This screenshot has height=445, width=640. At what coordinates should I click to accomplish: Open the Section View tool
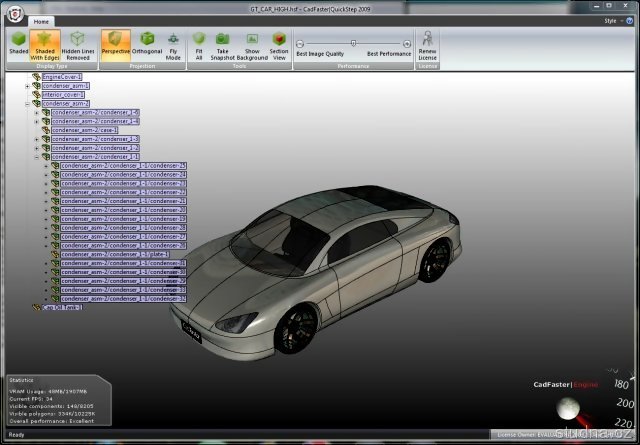pos(279,44)
